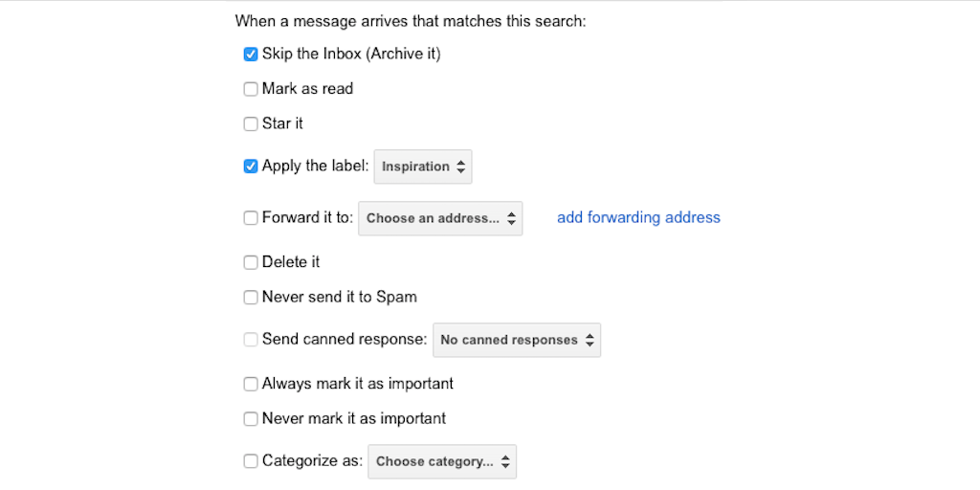980x490 pixels.
Task: Click the Send canned response checkbox
Action: pos(251,340)
